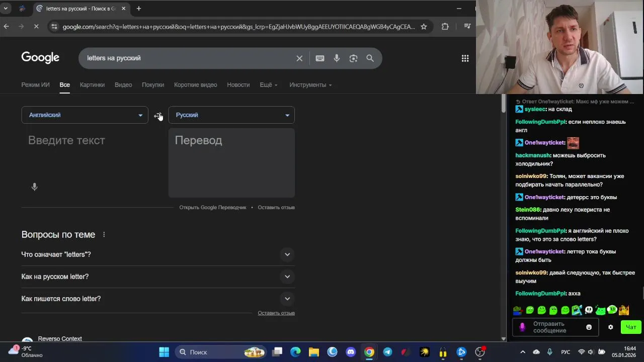The width and height of the screenshot is (644, 362).
Task: Switch the РУС keyboard language indicator
Action: (566, 352)
